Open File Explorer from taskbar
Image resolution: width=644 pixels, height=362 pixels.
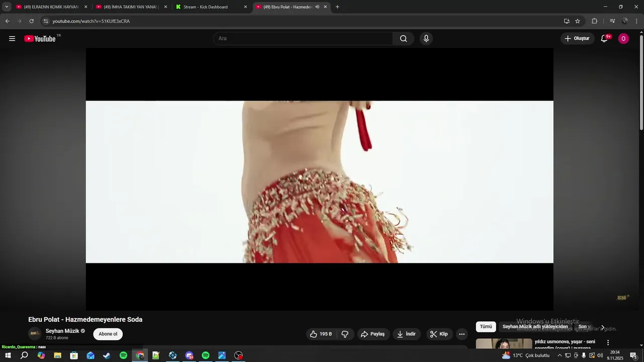click(x=57, y=355)
